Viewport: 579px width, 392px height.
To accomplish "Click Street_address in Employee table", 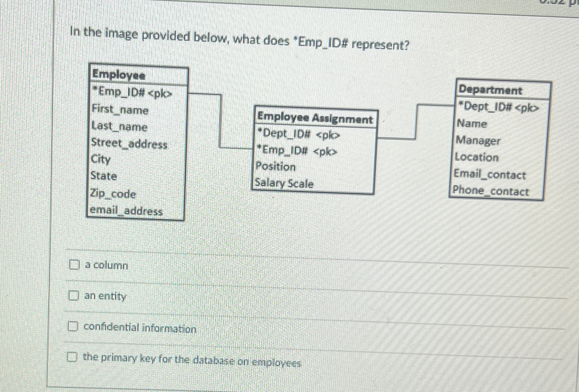I will click(129, 143).
